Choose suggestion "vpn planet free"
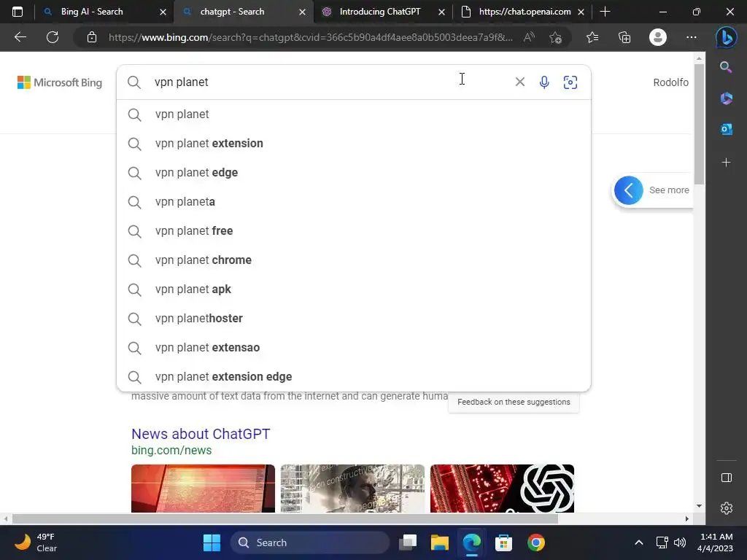This screenshot has height=560, width=747. [354, 230]
